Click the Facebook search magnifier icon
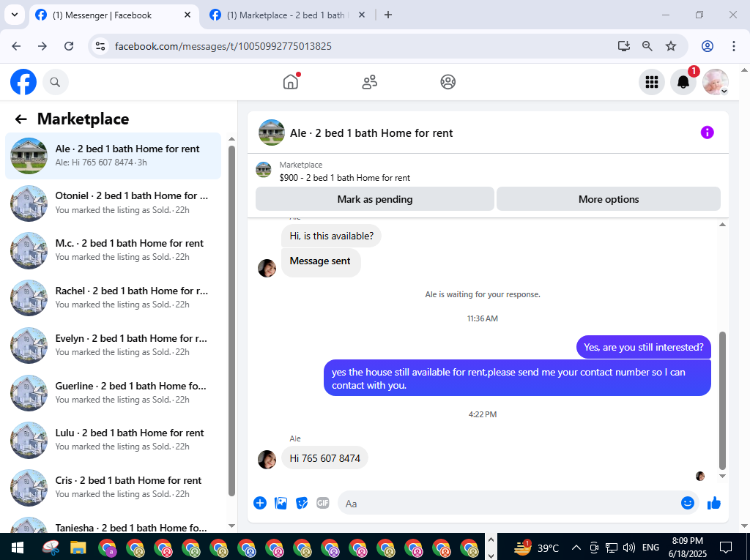Viewport: 750px width, 560px height. pos(56,82)
